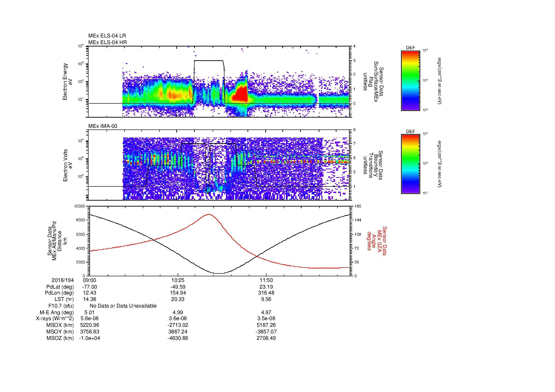This screenshot has width=555, height=392.
Task: Click the M-E Ang value 4.97
Action: pos(266,313)
